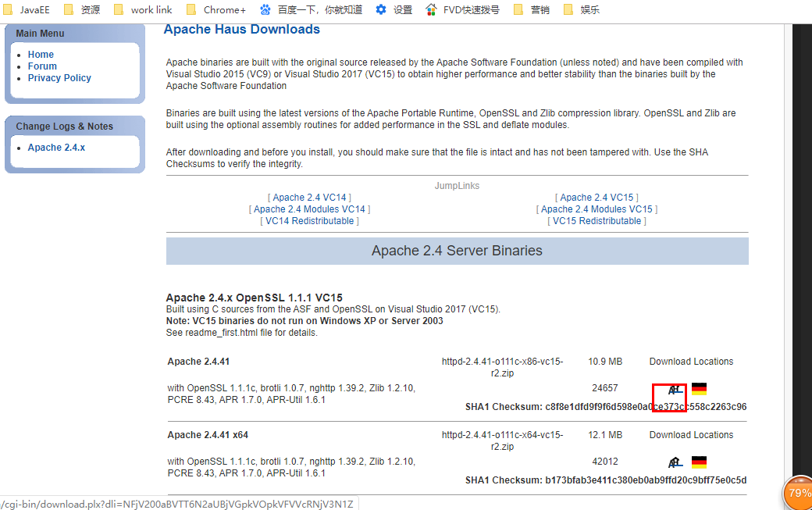Click the JumpLinks label

pyautogui.click(x=457, y=186)
